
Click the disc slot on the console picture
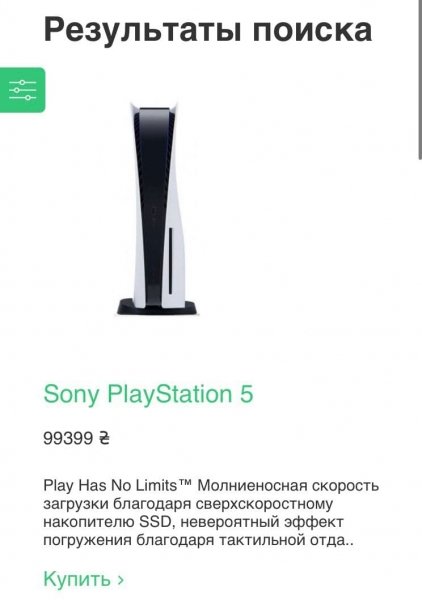point(170,261)
